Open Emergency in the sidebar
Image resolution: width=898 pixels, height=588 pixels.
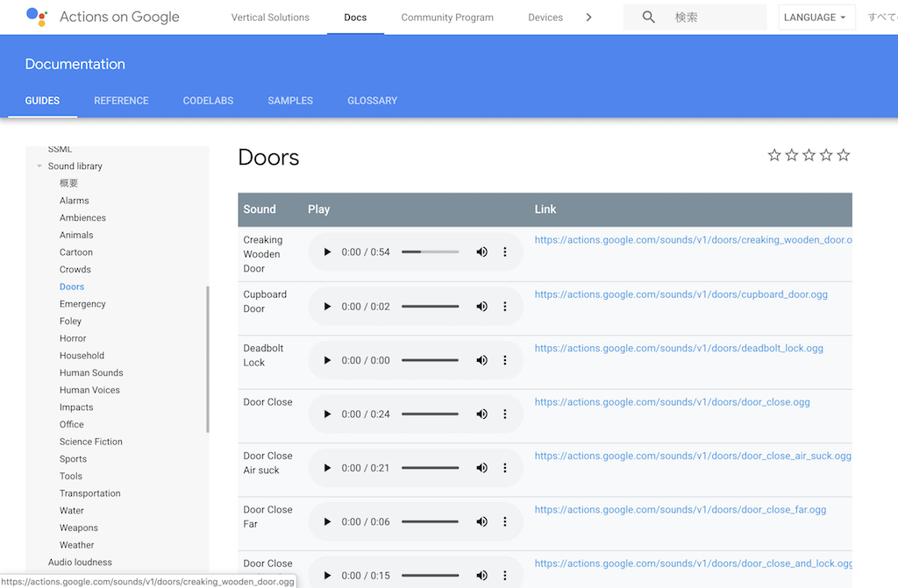[82, 304]
